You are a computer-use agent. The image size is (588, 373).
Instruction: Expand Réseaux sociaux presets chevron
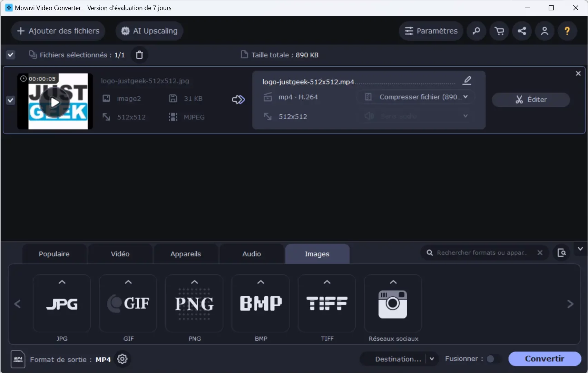pos(393,282)
